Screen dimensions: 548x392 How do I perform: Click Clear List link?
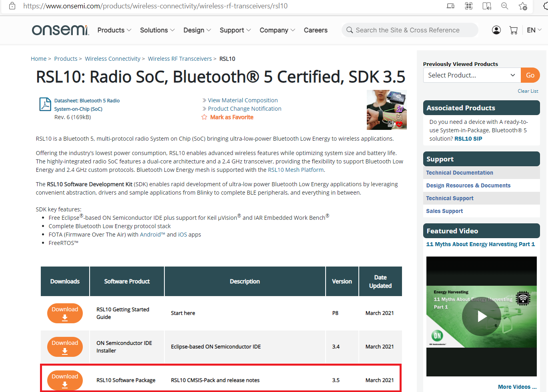point(528,91)
